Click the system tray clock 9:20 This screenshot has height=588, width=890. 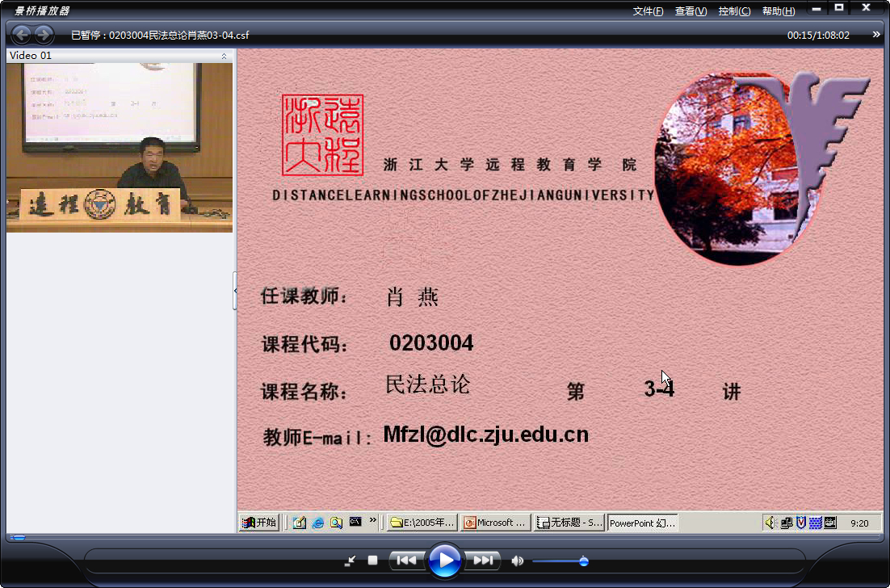pyautogui.click(x=859, y=523)
